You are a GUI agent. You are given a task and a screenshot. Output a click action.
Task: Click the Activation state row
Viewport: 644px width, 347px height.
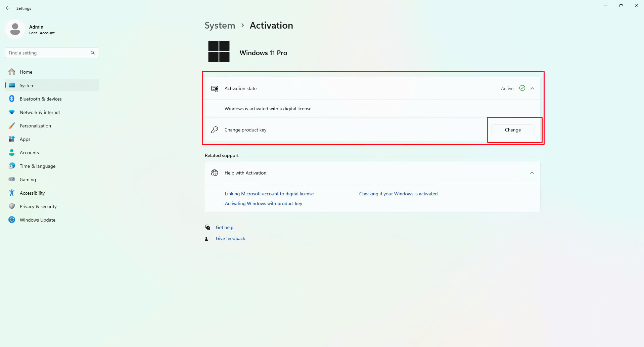click(373, 88)
